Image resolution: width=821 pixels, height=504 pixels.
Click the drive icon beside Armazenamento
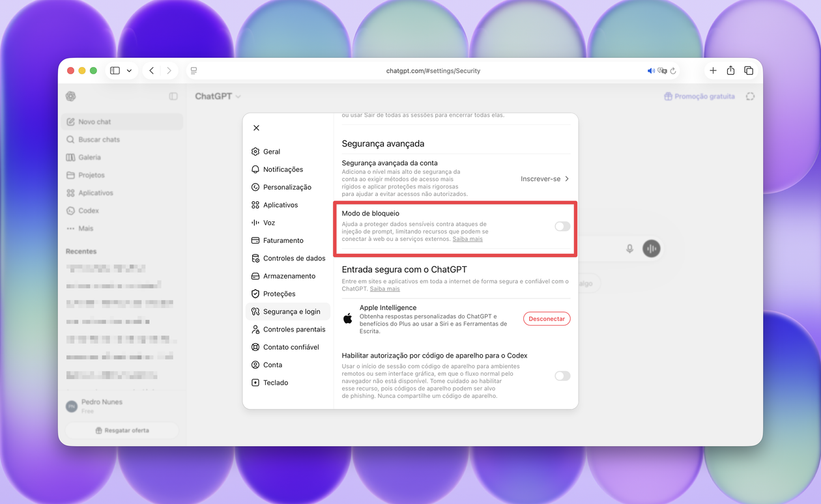255,276
